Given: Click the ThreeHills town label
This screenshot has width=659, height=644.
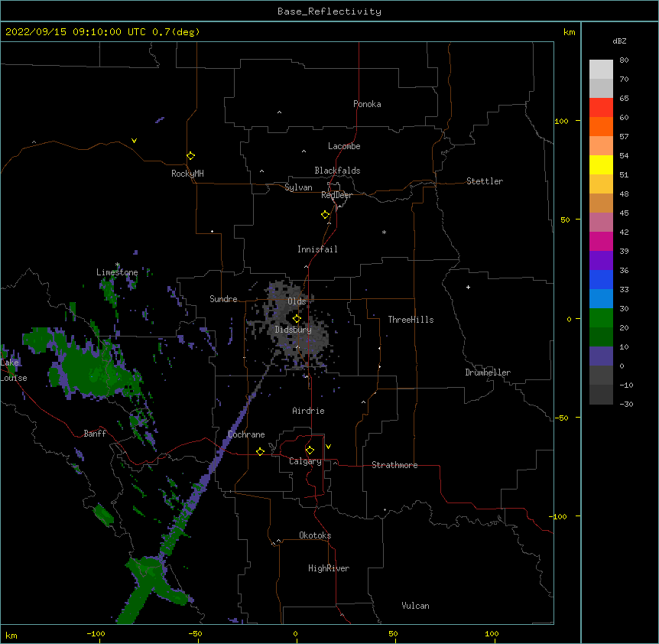Looking at the screenshot, I should pyautogui.click(x=411, y=320).
